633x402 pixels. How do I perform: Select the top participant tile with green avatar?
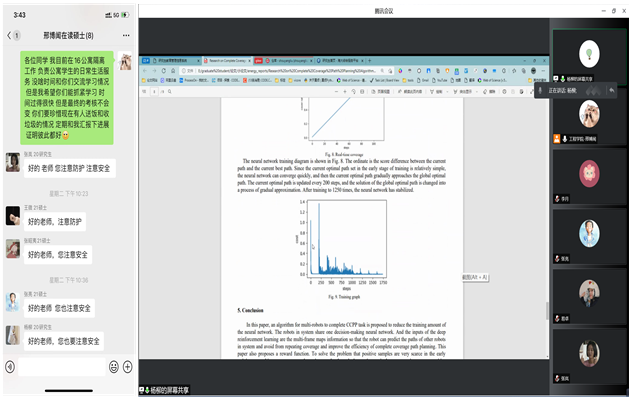(591, 52)
